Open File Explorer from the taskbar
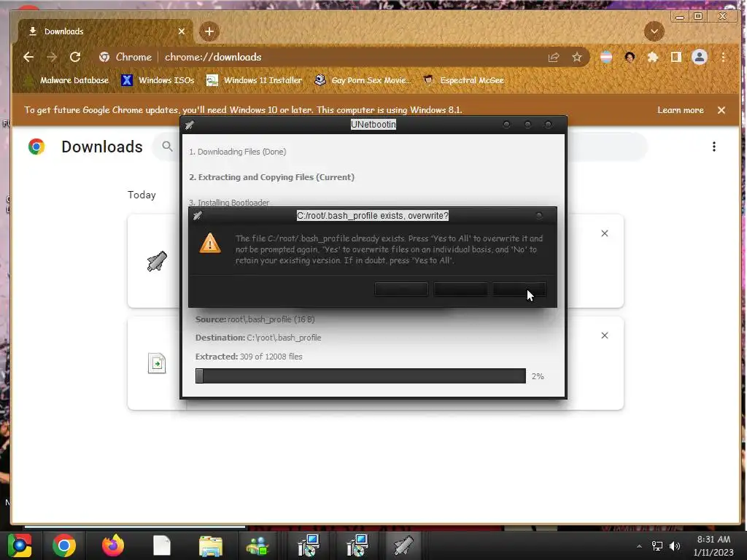 pos(211,545)
